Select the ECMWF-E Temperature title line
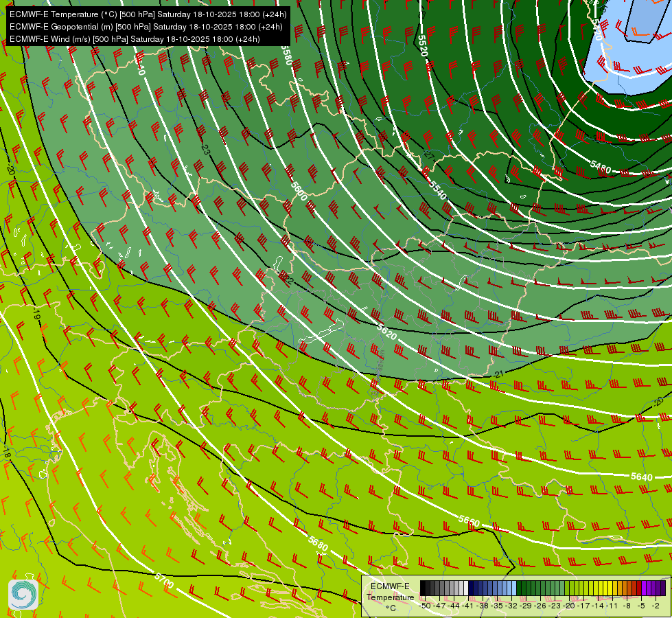This screenshot has height=618, width=672. point(148,14)
